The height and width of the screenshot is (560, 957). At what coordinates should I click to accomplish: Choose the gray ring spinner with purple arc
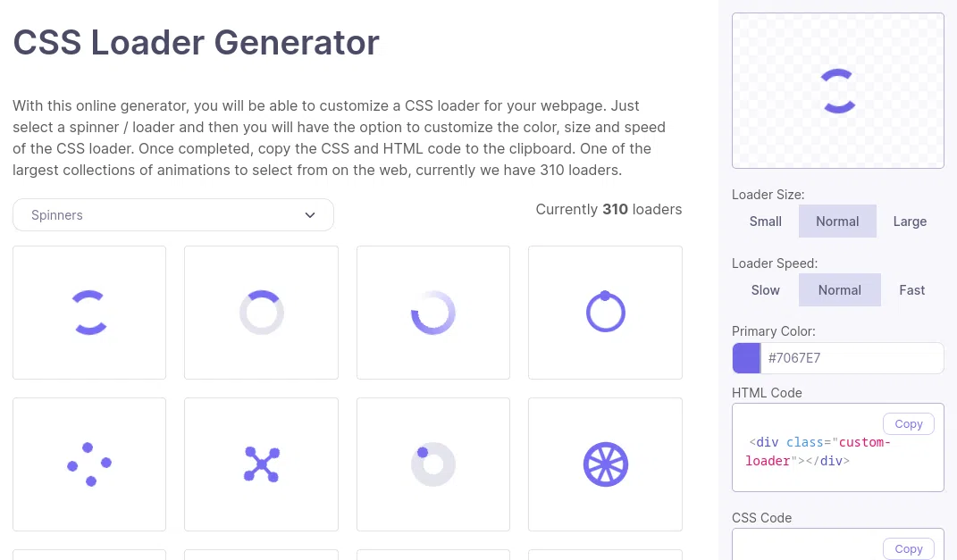pyautogui.click(x=261, y=313)
